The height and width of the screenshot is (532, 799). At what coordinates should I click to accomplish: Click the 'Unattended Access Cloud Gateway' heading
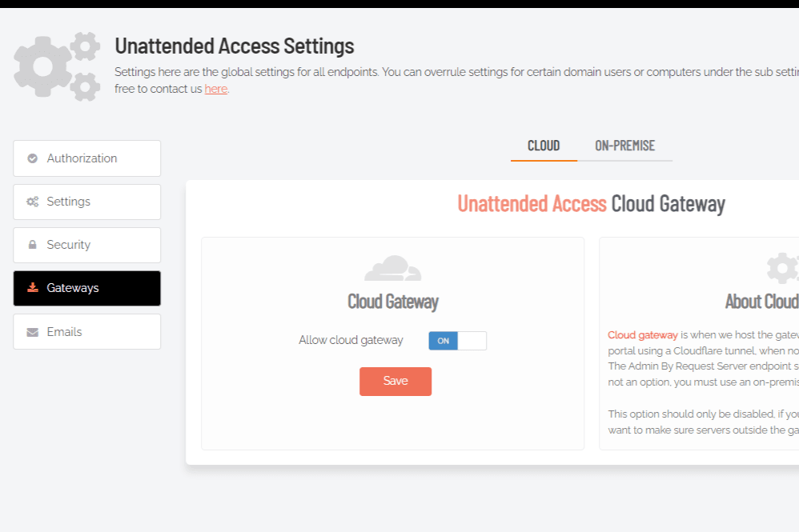(591, 204)
